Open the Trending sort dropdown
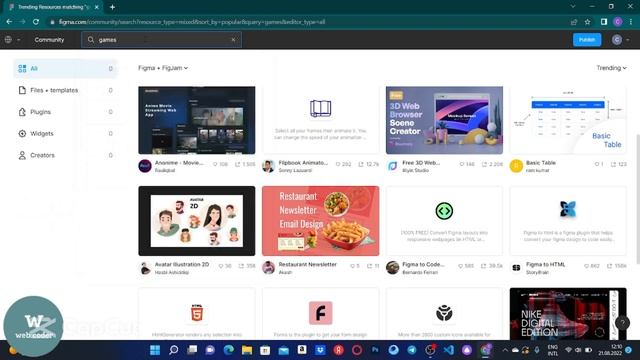The image size is (640, 360). click(611, 68)
